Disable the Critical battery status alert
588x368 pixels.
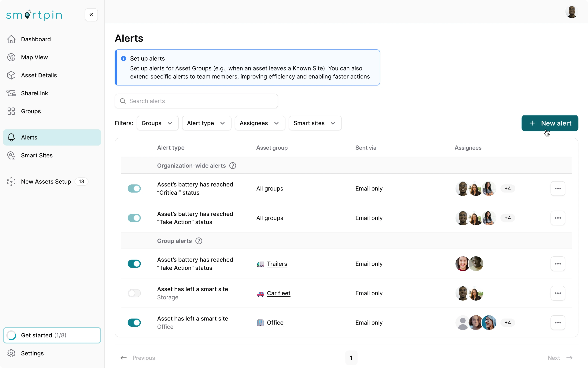click(x=134, y=188)
